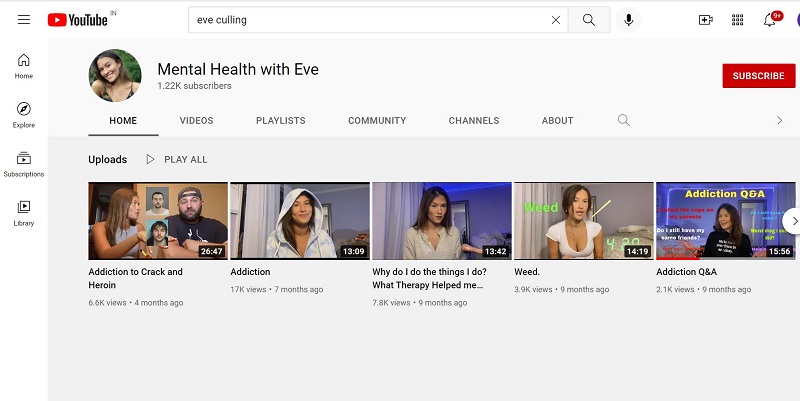Open the hamburger guide menu

[x=23, y=19]
